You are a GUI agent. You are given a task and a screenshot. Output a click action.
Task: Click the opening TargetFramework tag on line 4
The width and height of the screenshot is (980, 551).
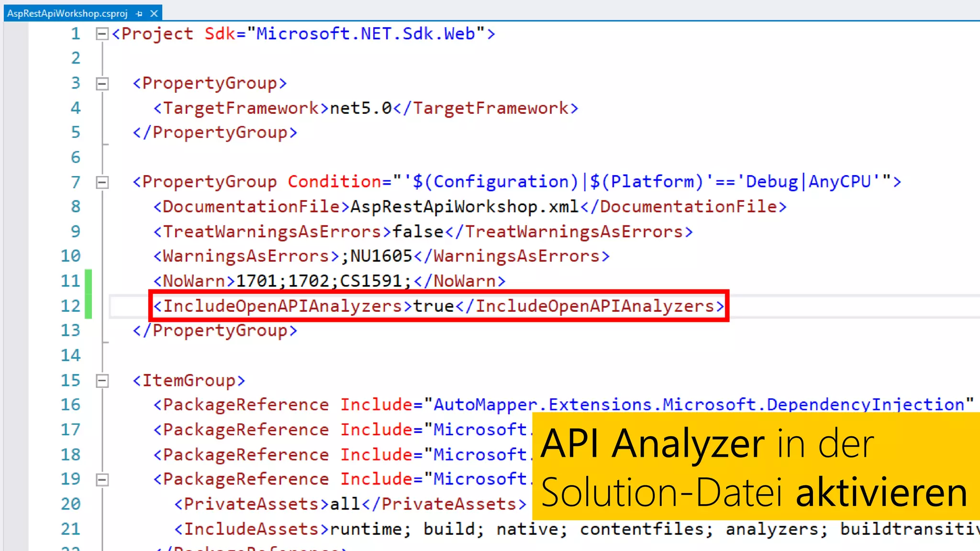coord(241,108)
